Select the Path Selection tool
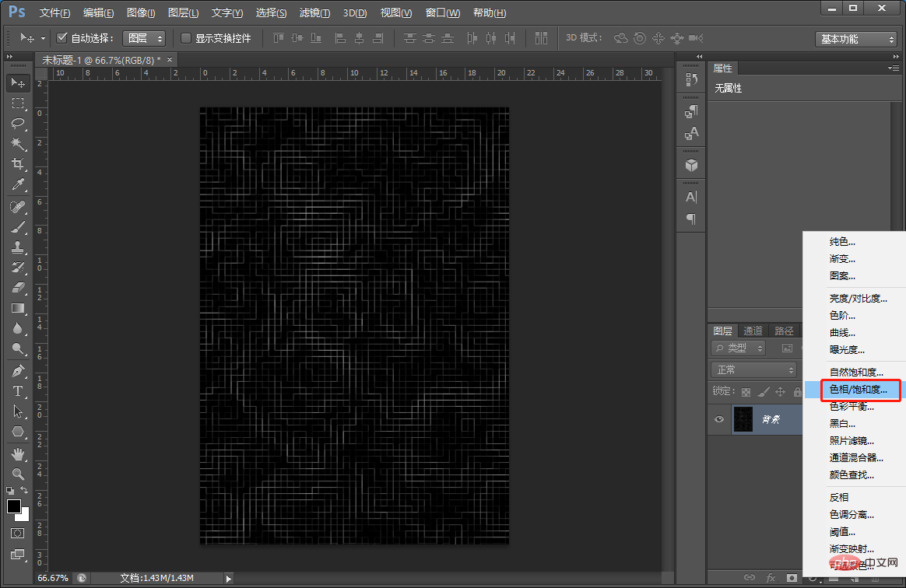This screenshot has width=906, height=588. pos(18,411)
